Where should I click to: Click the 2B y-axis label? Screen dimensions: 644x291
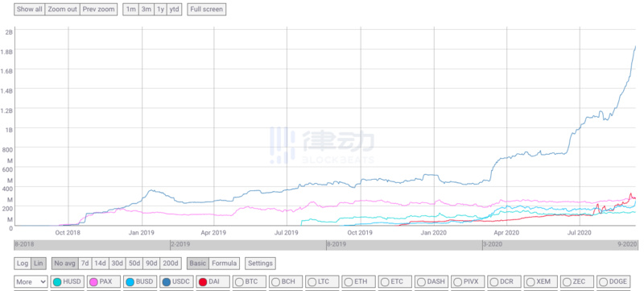9,32
